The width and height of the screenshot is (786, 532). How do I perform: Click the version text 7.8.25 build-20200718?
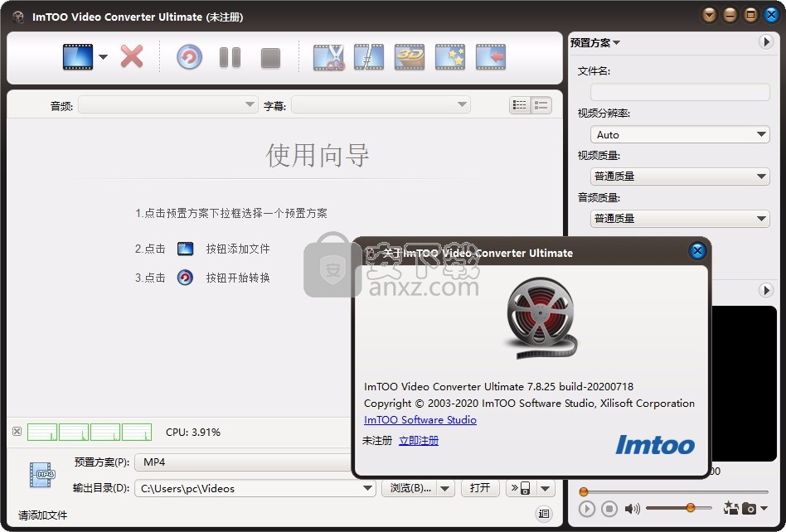point(580,387)
